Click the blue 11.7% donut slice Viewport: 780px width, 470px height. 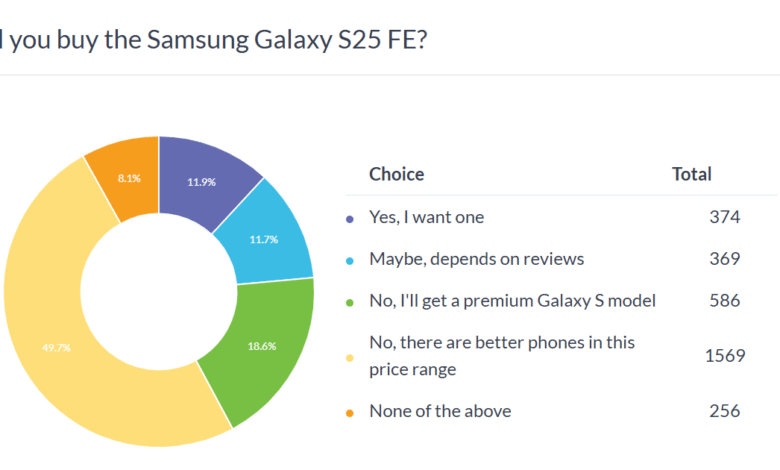[262, 240]
